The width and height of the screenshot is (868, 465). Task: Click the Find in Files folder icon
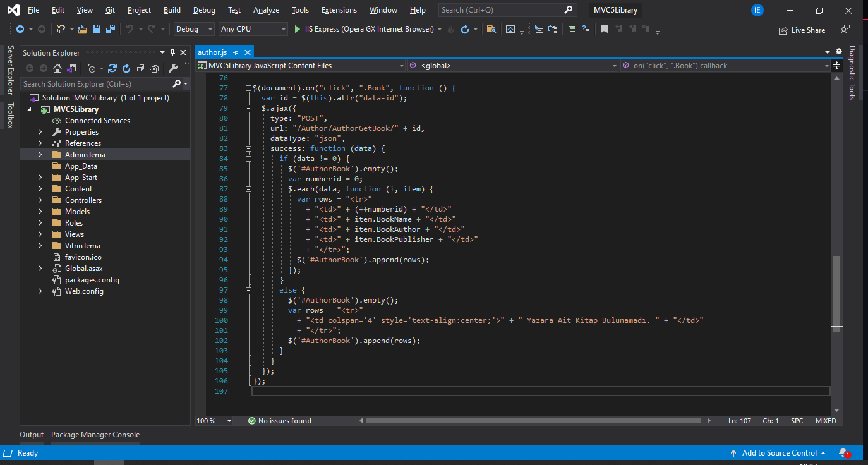[x=491, y=29]
